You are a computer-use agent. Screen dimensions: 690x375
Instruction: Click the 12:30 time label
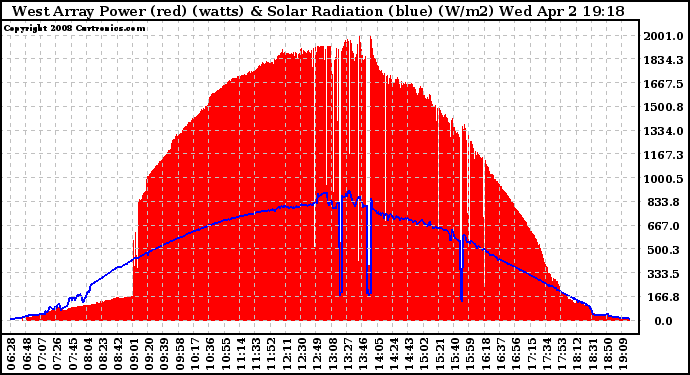(301, 354)
